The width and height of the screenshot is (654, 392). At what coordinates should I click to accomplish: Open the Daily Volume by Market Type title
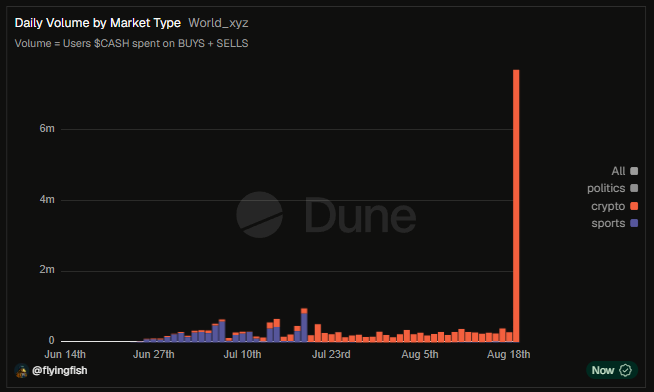[x=98, y=23]
